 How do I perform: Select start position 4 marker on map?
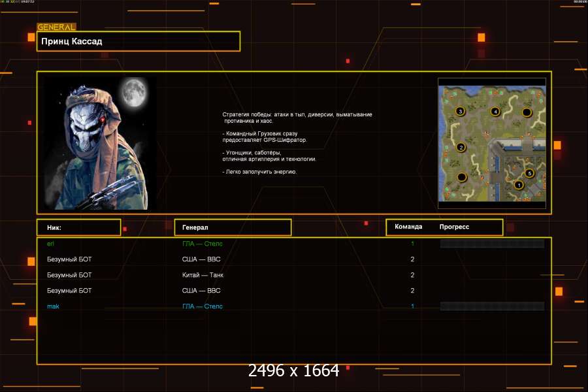click(495, 112)
